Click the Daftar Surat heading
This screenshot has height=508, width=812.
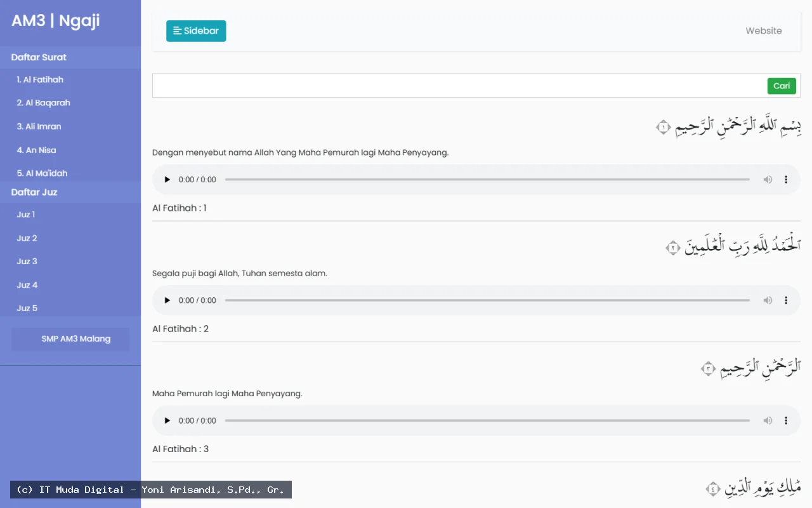39,57
